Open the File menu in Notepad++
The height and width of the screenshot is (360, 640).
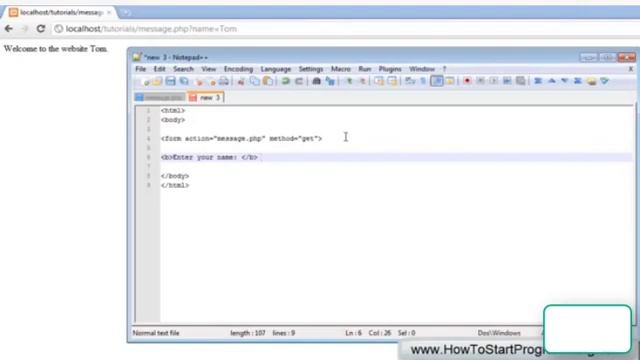pyautogui.click(x=140, y=69)
